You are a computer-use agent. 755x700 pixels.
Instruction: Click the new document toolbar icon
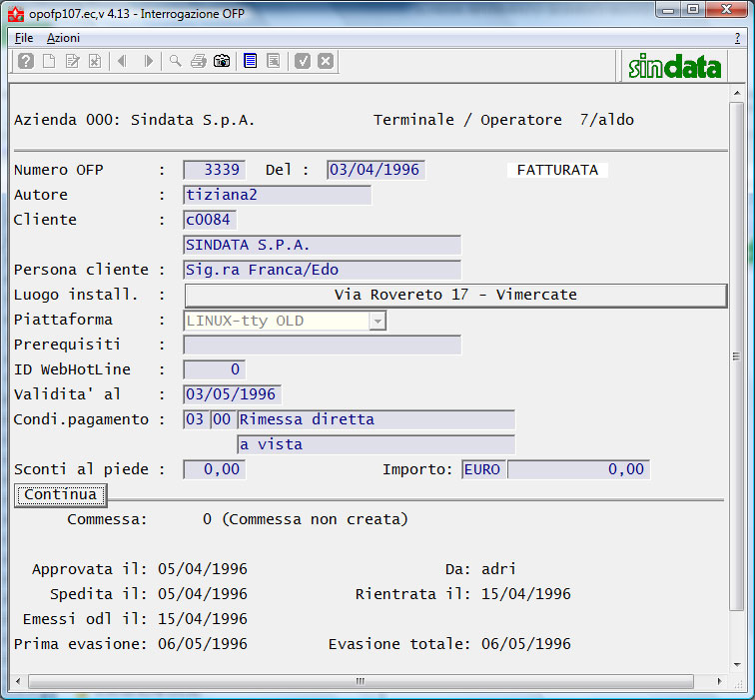pos(49,61)
